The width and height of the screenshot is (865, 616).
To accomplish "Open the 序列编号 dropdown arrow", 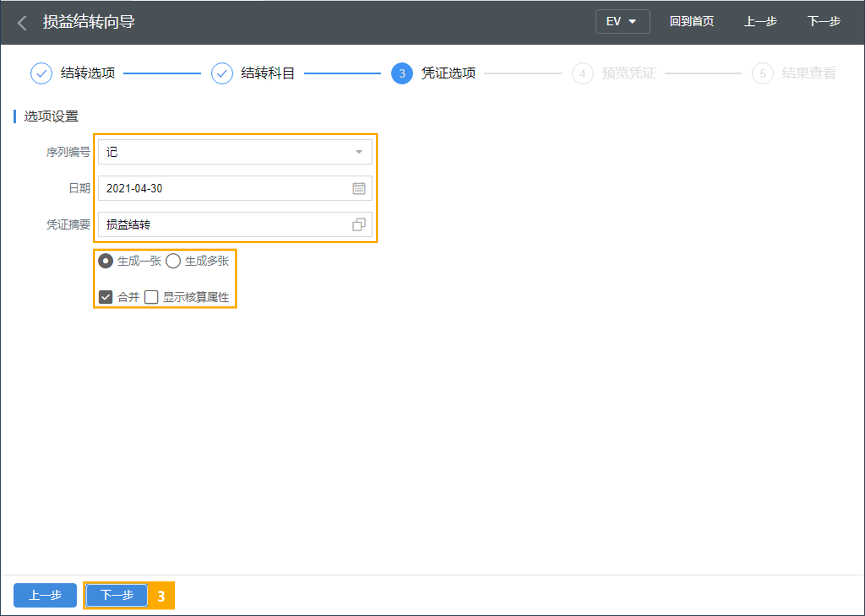I will [x=359, y=152].
